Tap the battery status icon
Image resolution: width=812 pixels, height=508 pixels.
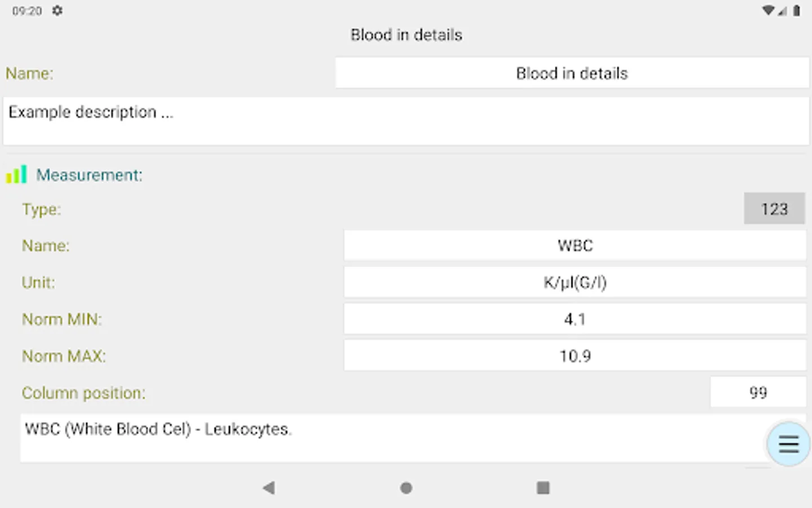tap(796, 11)
